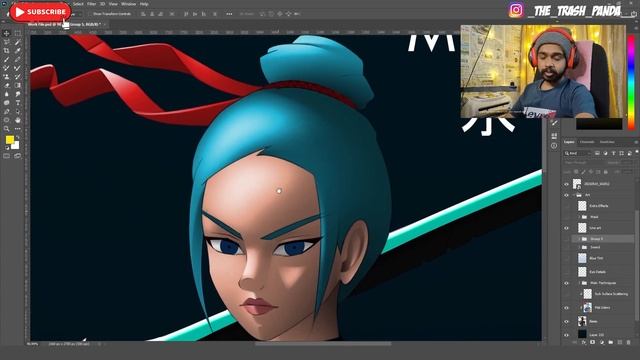
Task: Open the Help menu
Action: point(144,4)
